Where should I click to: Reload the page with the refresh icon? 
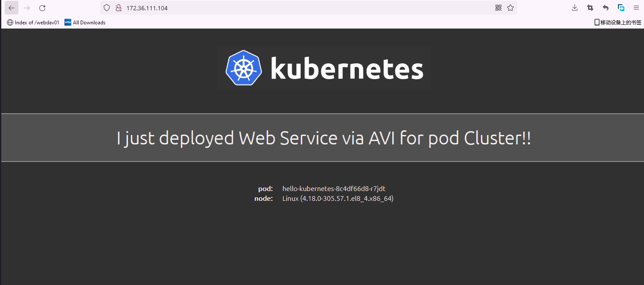tap(42, 8)
